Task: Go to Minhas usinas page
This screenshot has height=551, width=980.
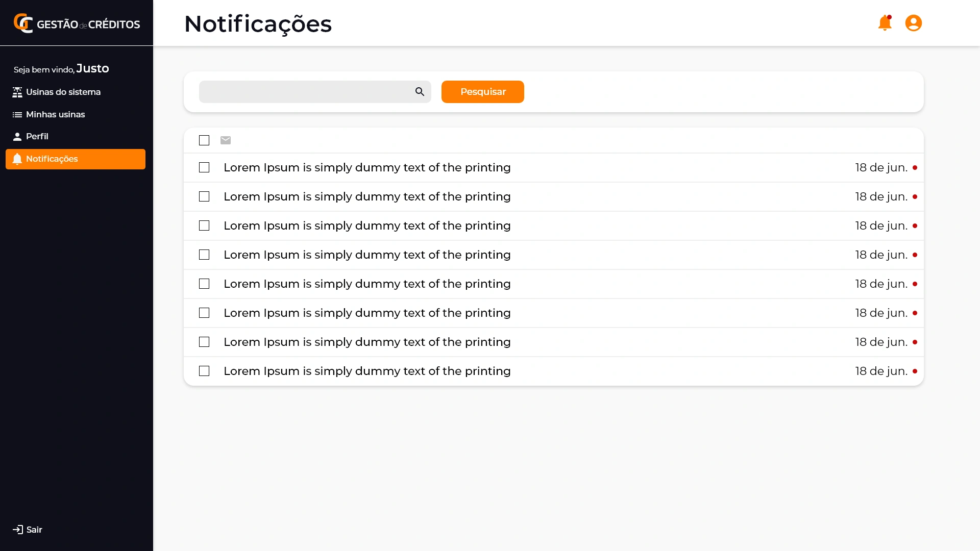Action: [56, 114]
